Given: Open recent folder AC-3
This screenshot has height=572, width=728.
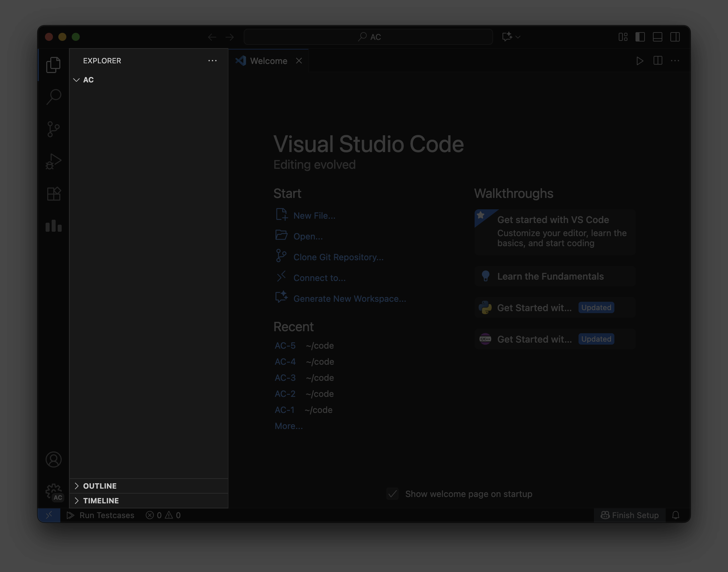Looking at the screenshot, I should pos(285,378).
